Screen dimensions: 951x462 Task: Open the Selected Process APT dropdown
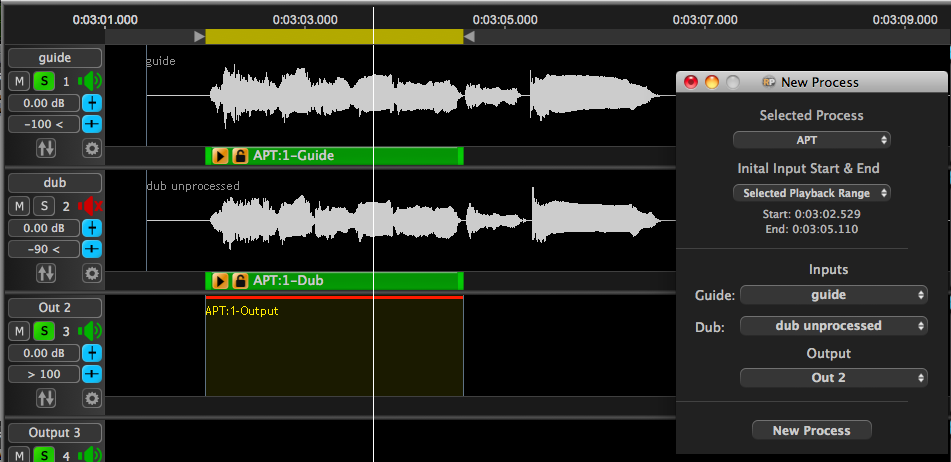(812, 140)
